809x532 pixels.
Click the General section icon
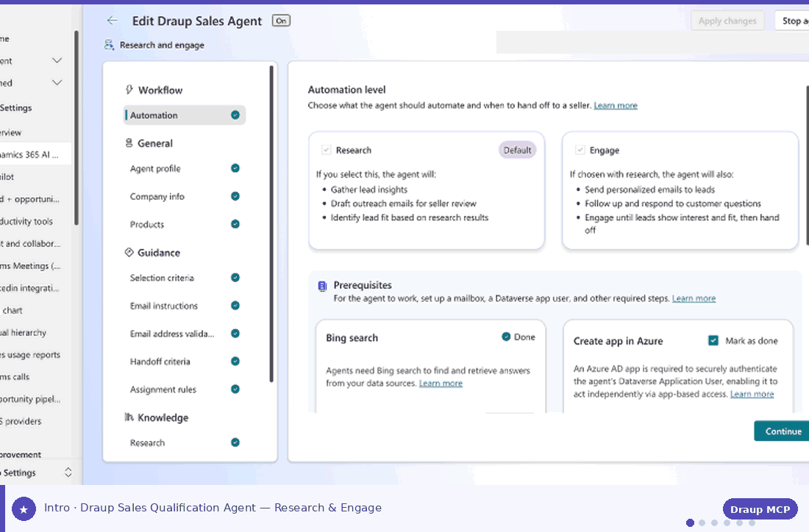click(x=129, y=143)
